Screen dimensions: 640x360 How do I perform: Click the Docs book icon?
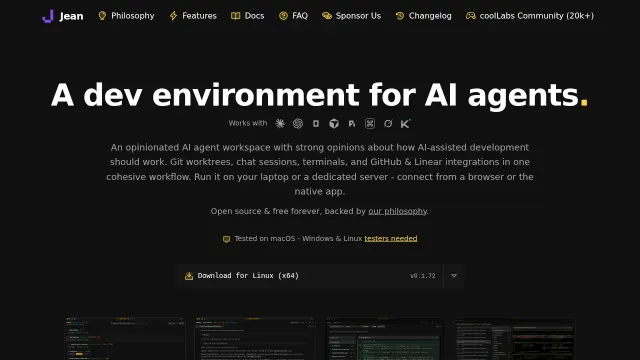pos(236,16)
